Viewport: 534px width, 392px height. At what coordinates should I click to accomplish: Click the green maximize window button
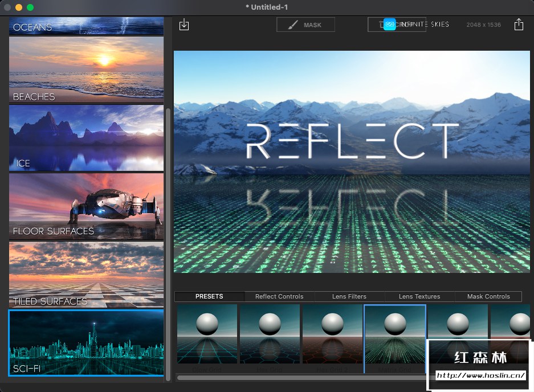click(x=30, y=7)
